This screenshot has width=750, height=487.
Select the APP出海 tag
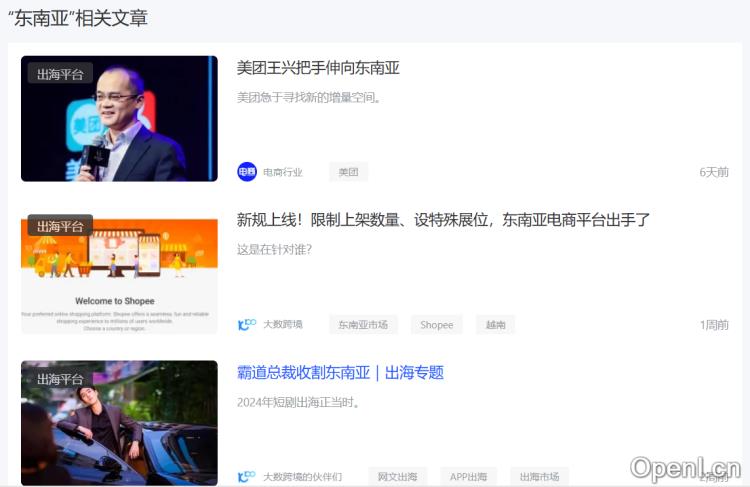pyautogui.click(x=468, y=477)
